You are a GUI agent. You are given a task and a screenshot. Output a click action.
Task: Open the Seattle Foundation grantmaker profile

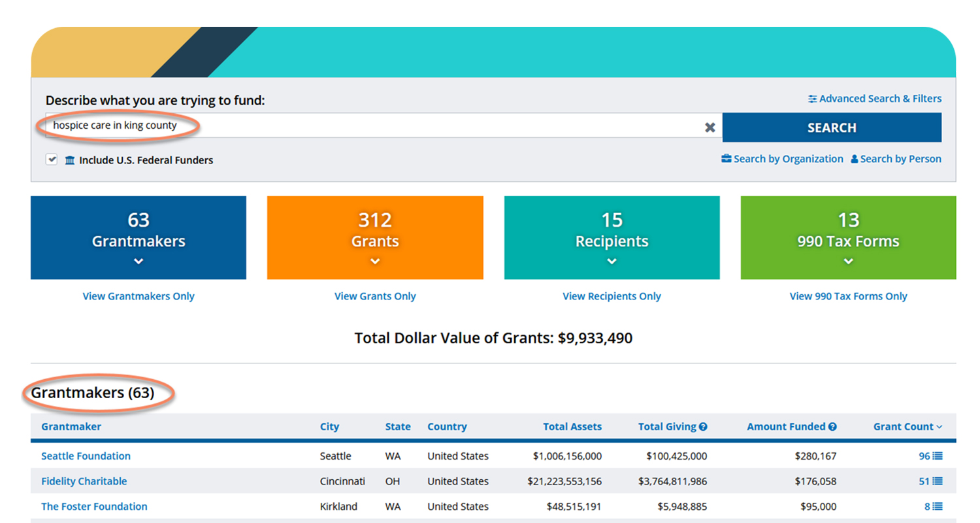tap(86, 456)
